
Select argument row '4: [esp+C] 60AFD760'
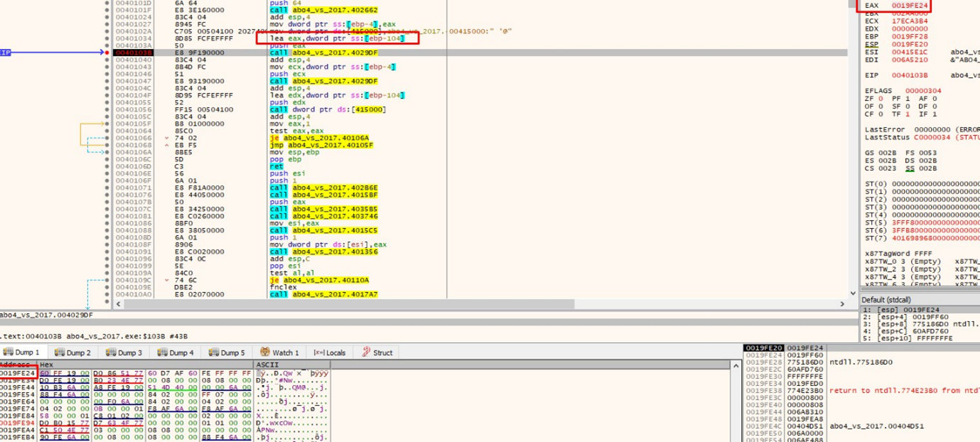click(920, 331)
